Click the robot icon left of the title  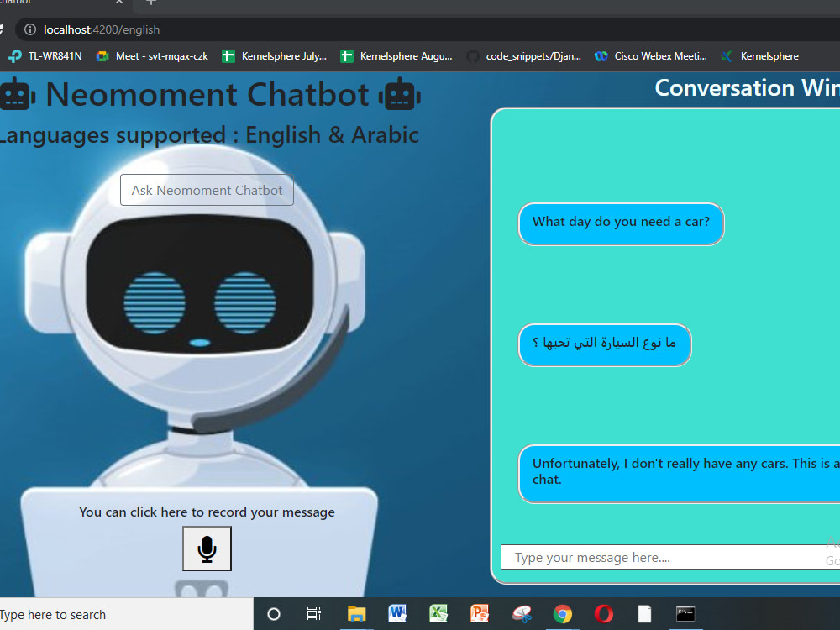coord(15,94)
